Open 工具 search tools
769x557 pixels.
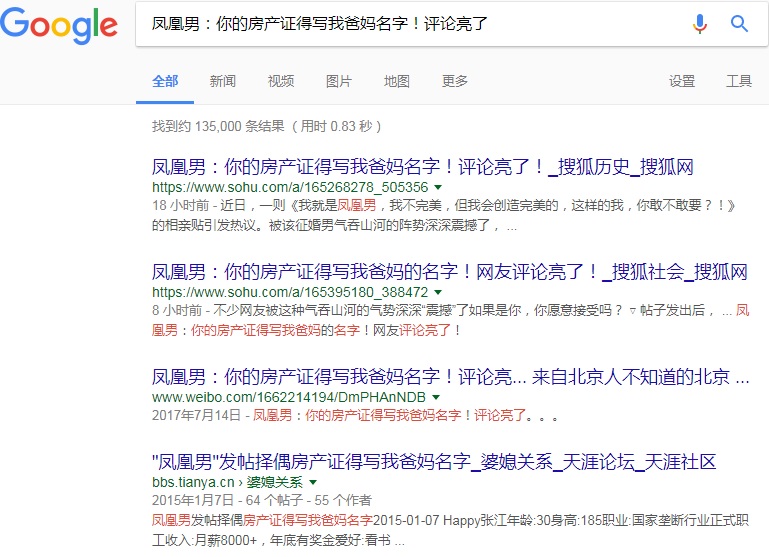[739, 81]
